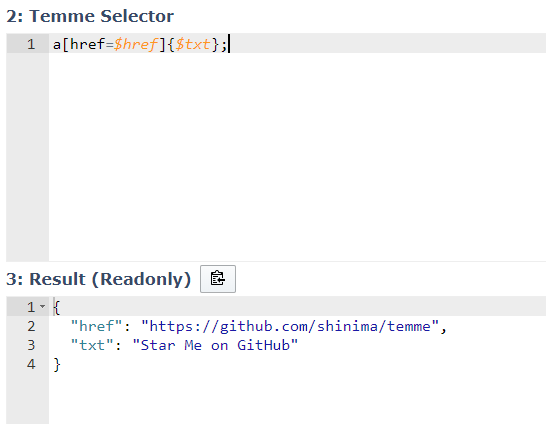This screenshot has height=424, width=546.
Task: Collapse the JSON object fold arrow
Action: pyautogui.click(x=42, y=306)
